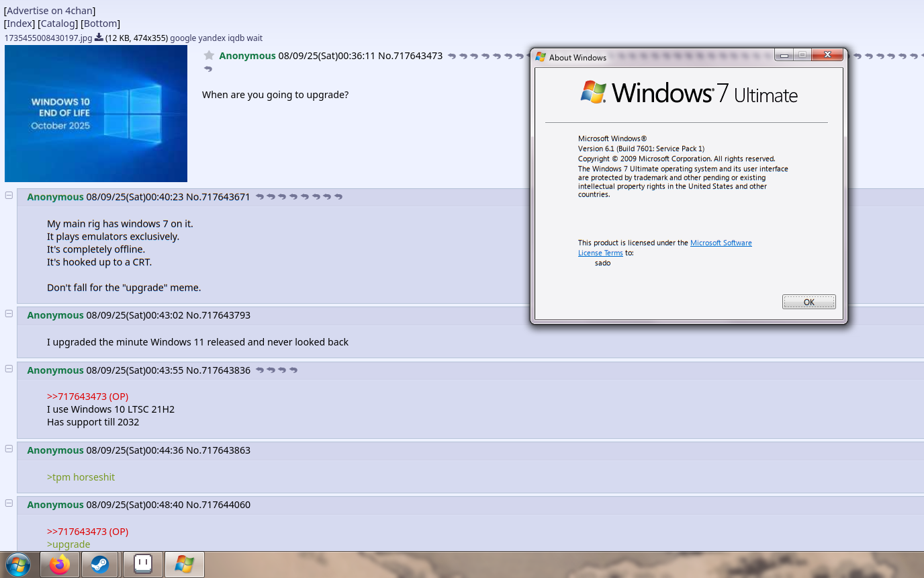Click the text 'I use Windows 10 LTSC 21H2'
The height and width of the screenshot is (578, 924).
coord(111,409)
